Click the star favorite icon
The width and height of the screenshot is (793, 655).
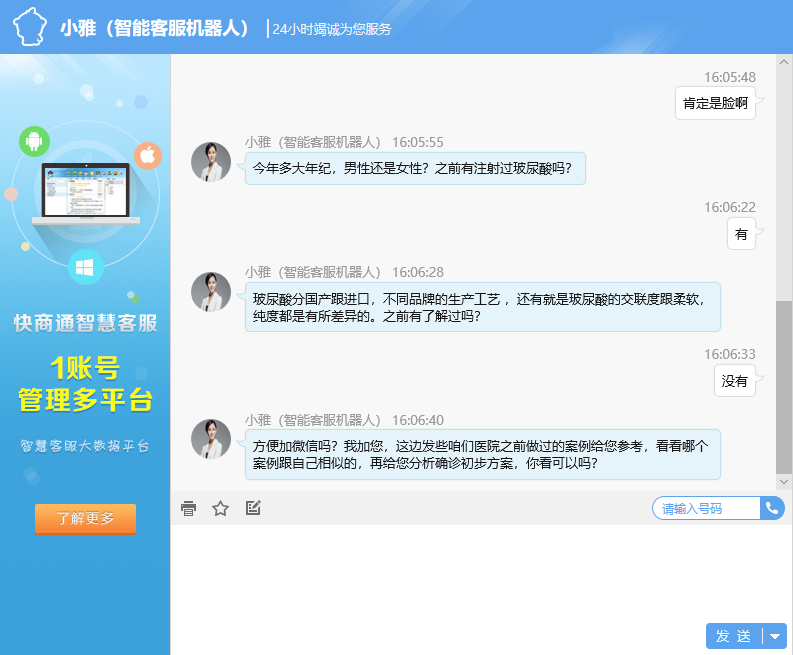(x=220, y=508)
